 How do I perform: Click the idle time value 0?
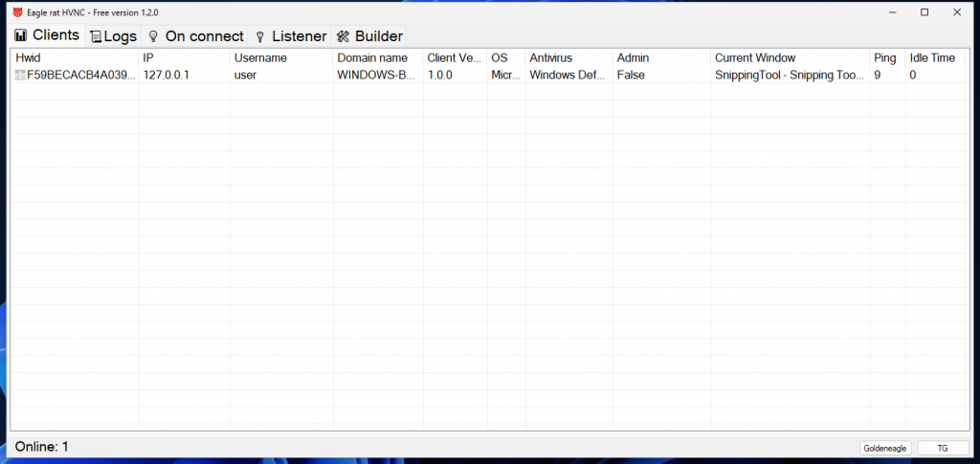point(912,75)
